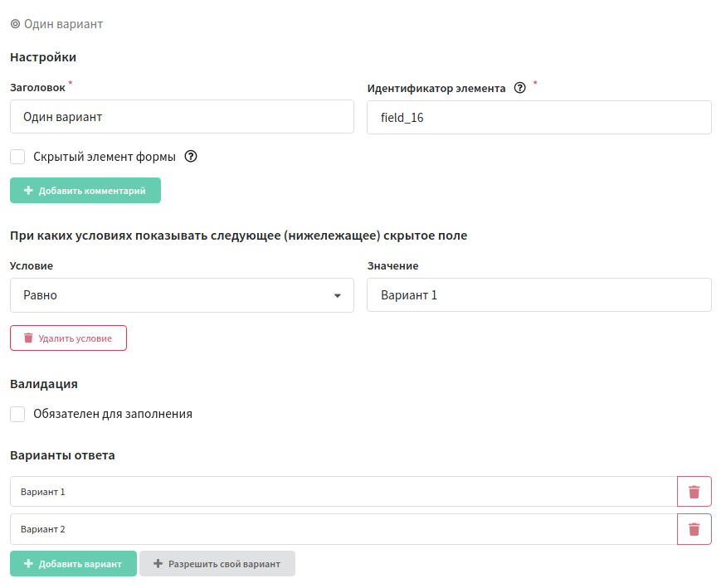Edit the Вариант 2 answer option field
This screenshot has width=721, height=588.
(x=343, y=529)
